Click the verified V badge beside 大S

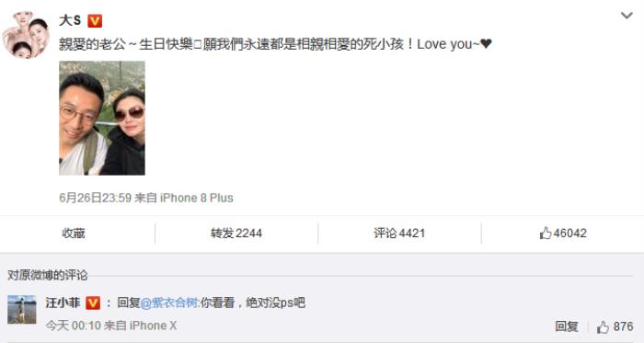click(95, 21)
